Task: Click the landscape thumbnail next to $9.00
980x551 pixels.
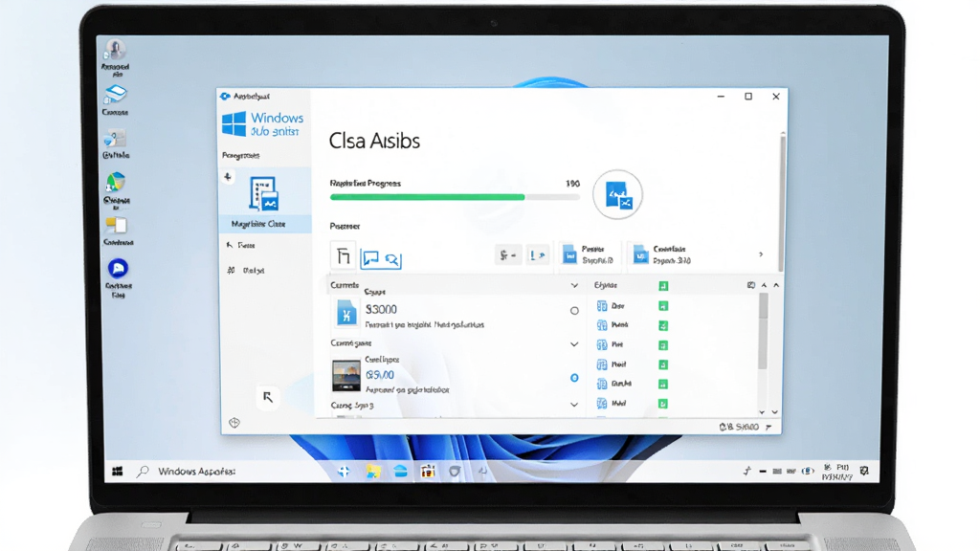Action: (345, 375)
